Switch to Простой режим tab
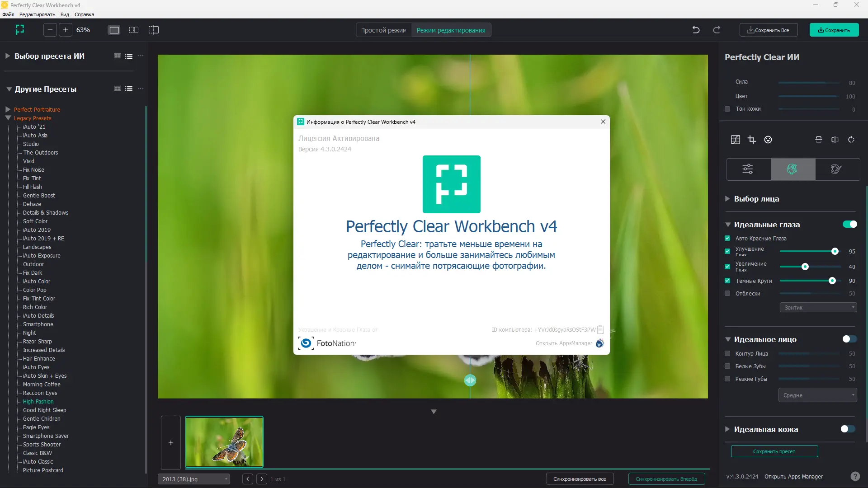 [383, 30]
